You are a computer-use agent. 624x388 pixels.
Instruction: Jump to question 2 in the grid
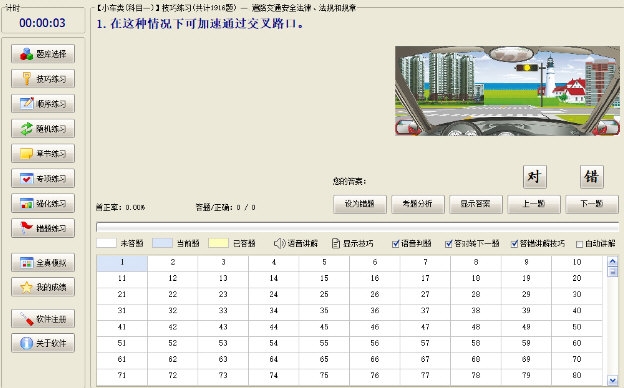click(x=173, y=263)
